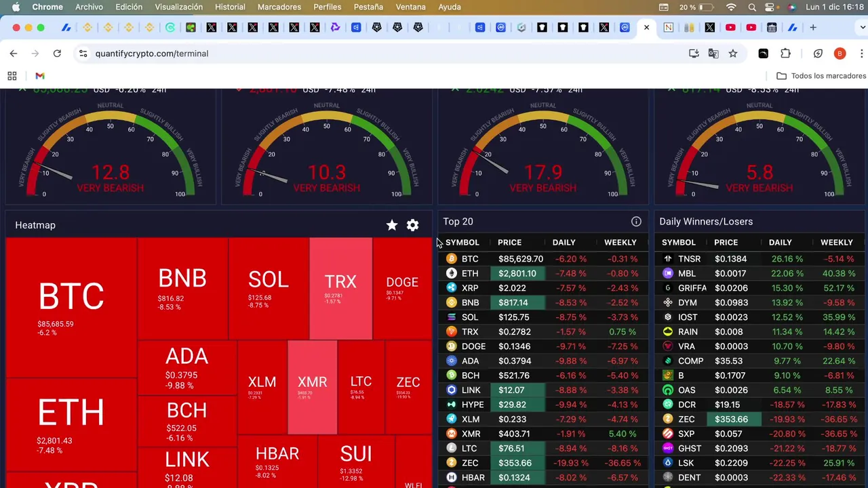Open Spotlight search in menu bar
868x488 pixels.
click(x=753, y=7)
